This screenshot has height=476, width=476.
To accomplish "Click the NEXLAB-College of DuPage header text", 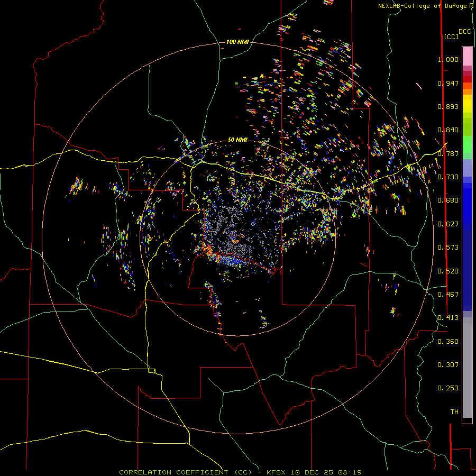I will (x=423, y=6).
